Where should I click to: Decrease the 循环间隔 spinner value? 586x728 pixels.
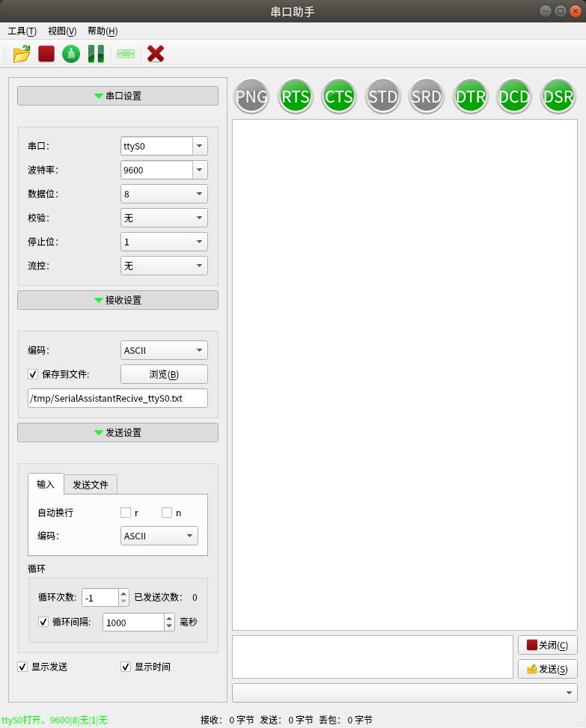(169, 626)
